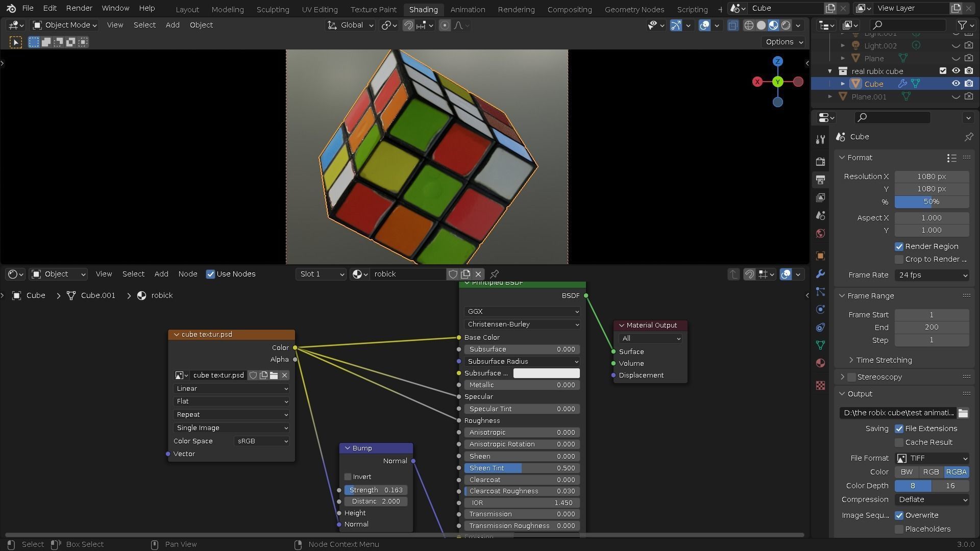Select RGB color mode button
980x551 pixels.
click(x=930, y=472)
